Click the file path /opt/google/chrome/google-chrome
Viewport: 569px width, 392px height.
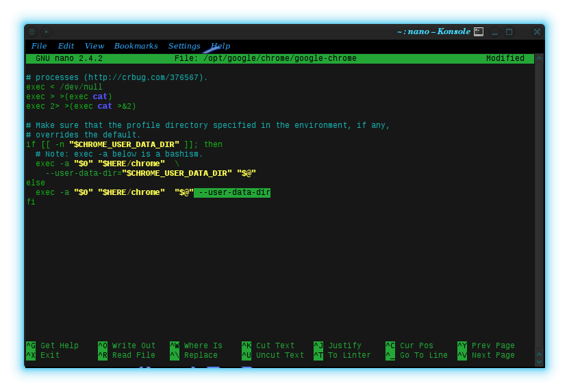[280, 58]
